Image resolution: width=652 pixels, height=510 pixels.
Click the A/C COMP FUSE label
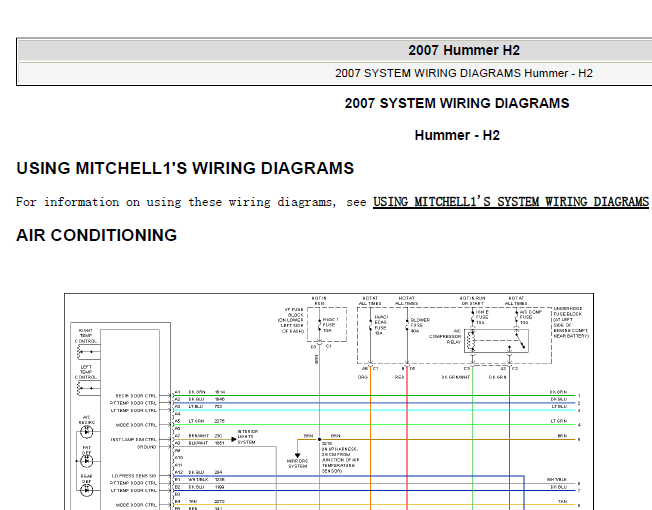[530, 317]
